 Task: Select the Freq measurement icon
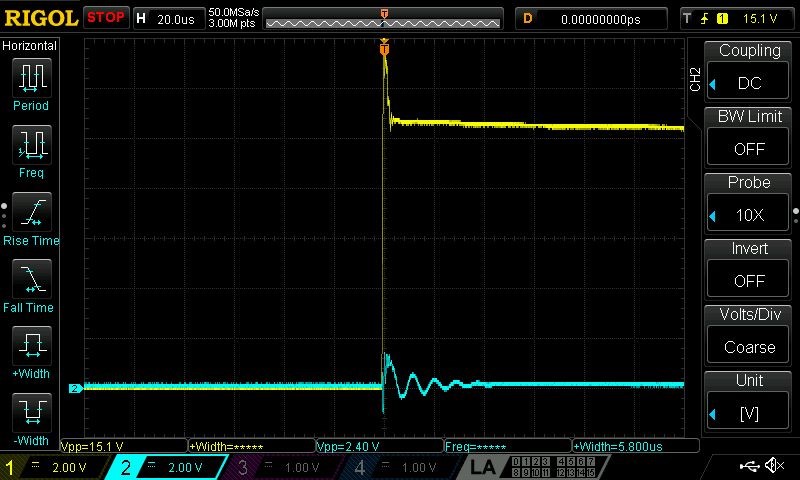[x=32, y=145]
